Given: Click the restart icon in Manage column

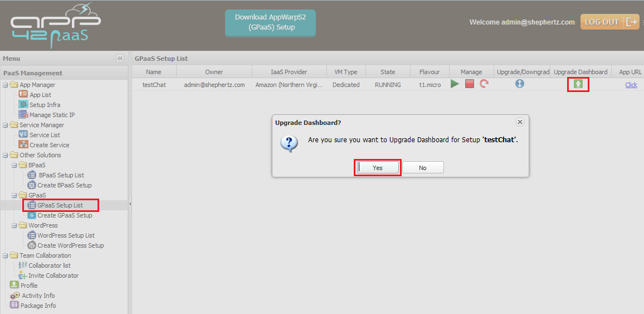Looking at the screenshot, I should click(x=484, y=84).
